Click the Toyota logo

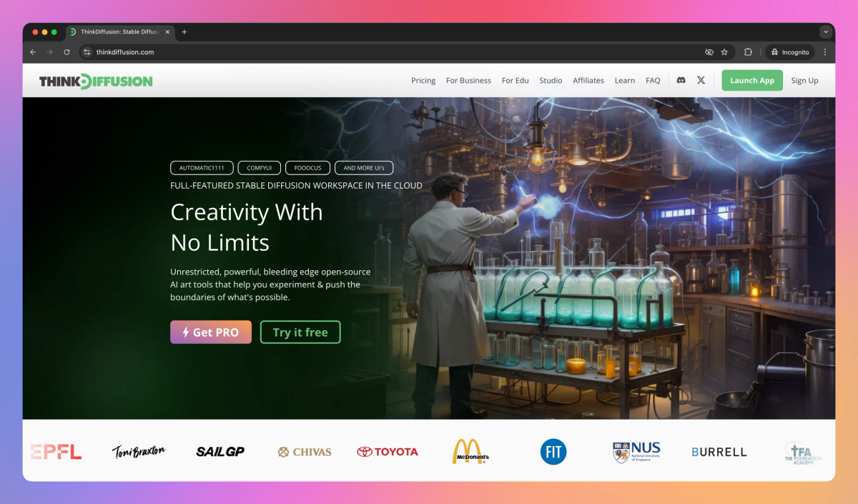388,452
